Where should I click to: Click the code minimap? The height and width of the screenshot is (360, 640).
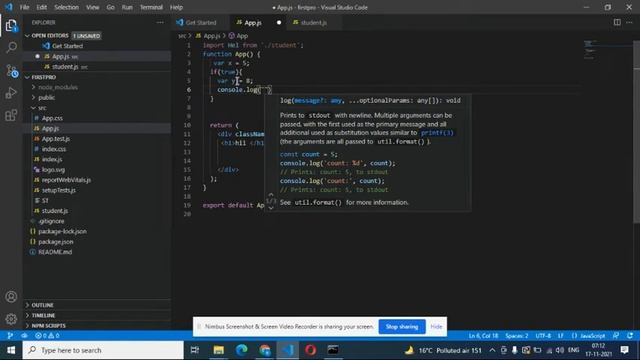[x=589, y=50]
